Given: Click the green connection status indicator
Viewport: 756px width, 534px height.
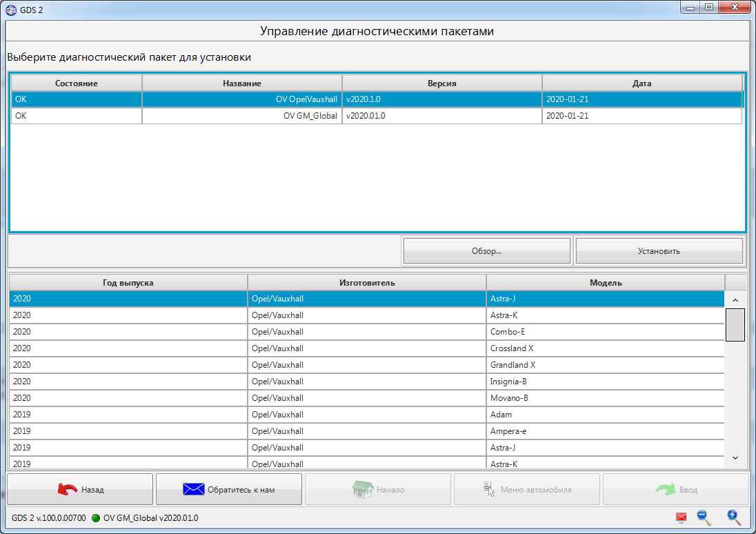Looking at the screenshot, I should 95,518.
